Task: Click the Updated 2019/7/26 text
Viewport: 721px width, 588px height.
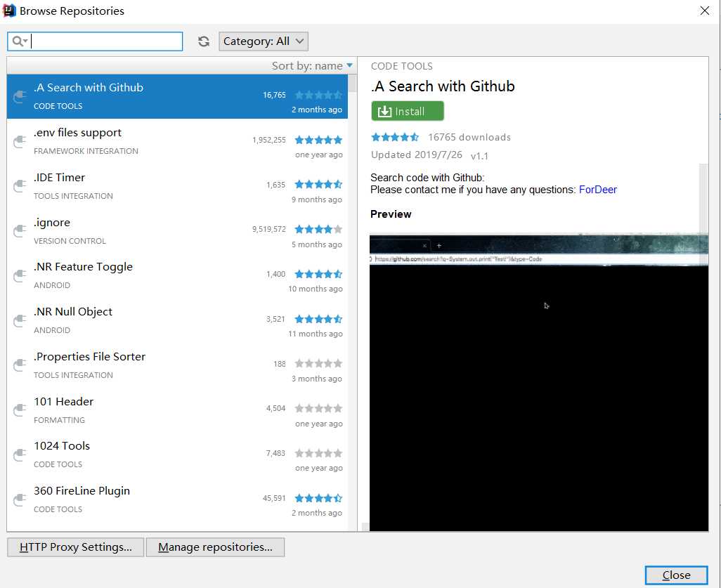Action: pos(417,155)
